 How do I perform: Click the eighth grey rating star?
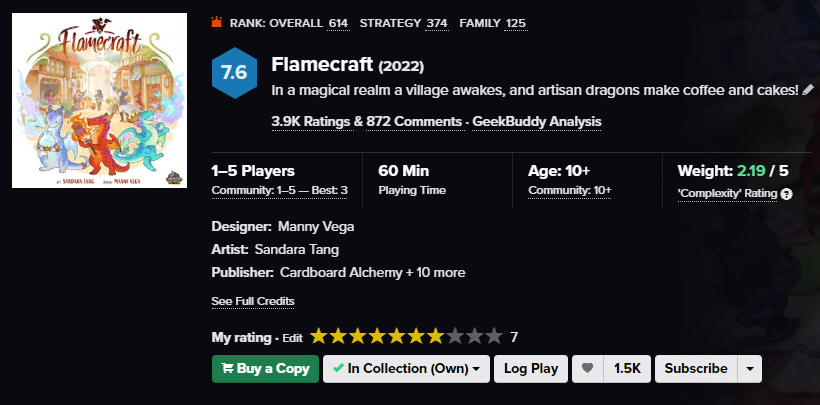pos(455,336)
